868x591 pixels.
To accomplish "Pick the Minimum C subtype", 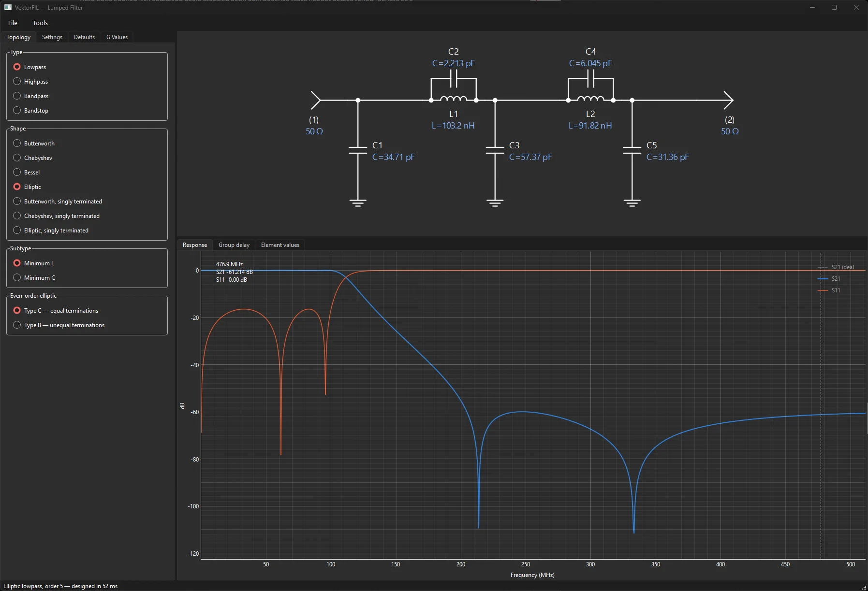I will point(34,278).
